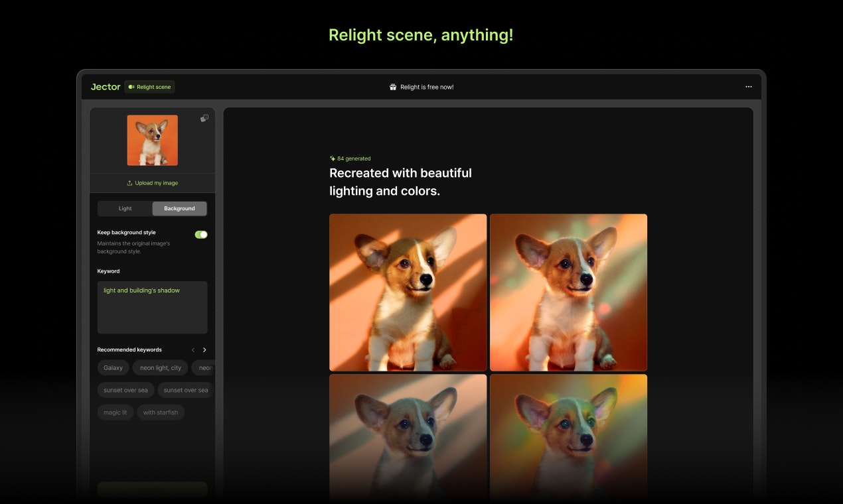The width and height of the screenshot is (843, 504).
Task: Click the sparkle icon next to '84 generated'
Action: tap(333, 158)
